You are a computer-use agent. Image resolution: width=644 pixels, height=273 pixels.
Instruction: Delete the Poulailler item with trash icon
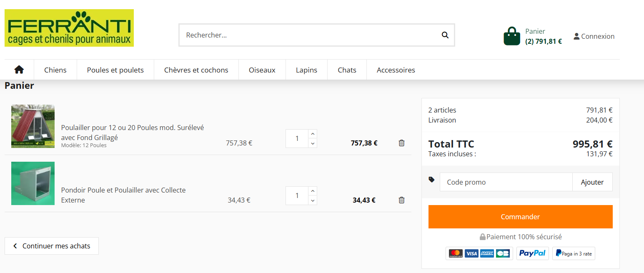point(401,143)
